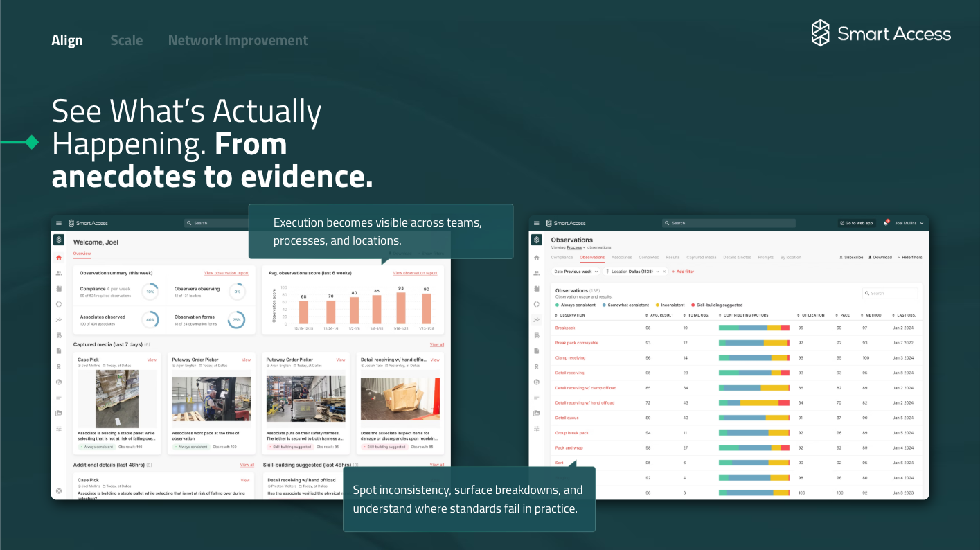Remove the Location Dallas filter with its X
This screenshot has width=980, height=550.
(664, 272)
